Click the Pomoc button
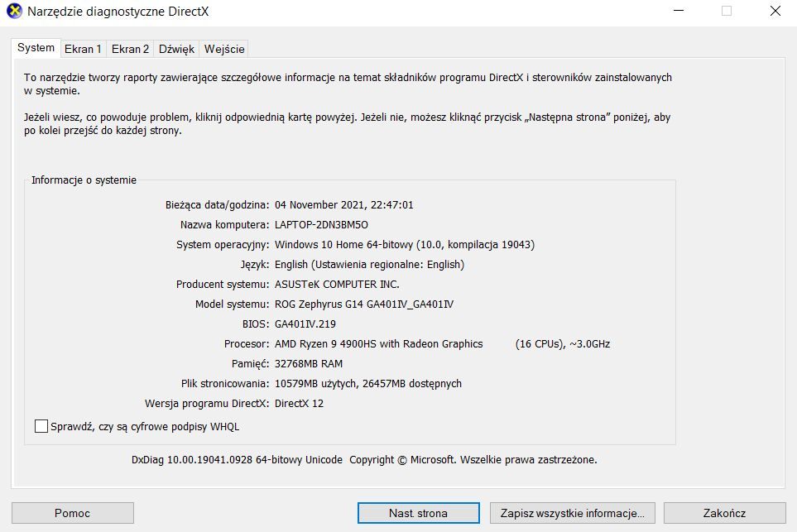 pos(72,512)
